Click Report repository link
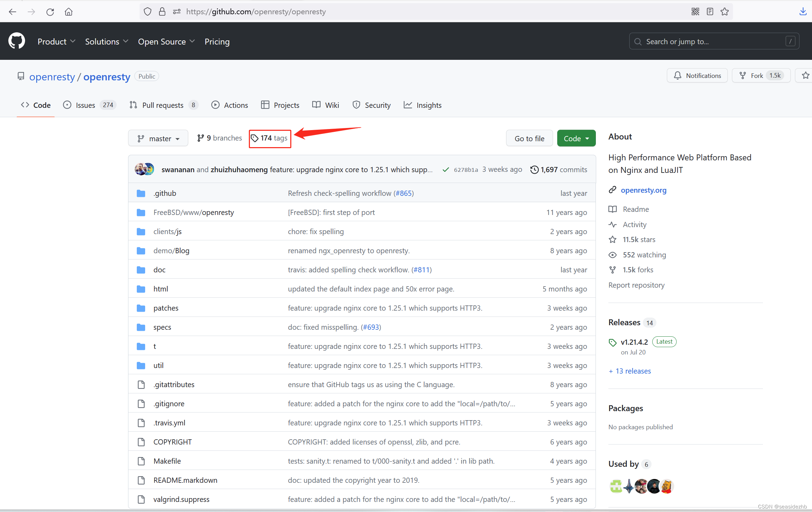Image resolution: width=812 pixels, height=512 pixels. point(636,285)
